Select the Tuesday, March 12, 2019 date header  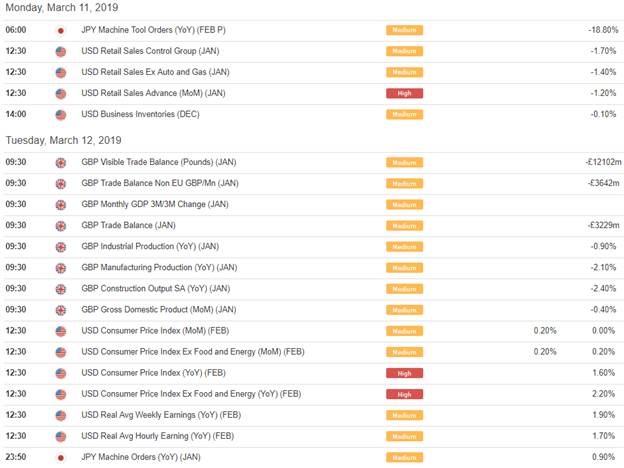point(63,140)
